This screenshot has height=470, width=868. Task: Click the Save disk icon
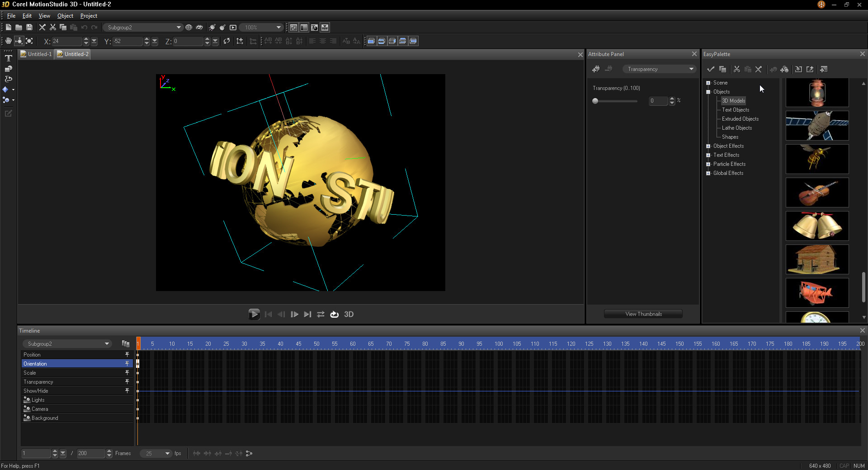29,28
